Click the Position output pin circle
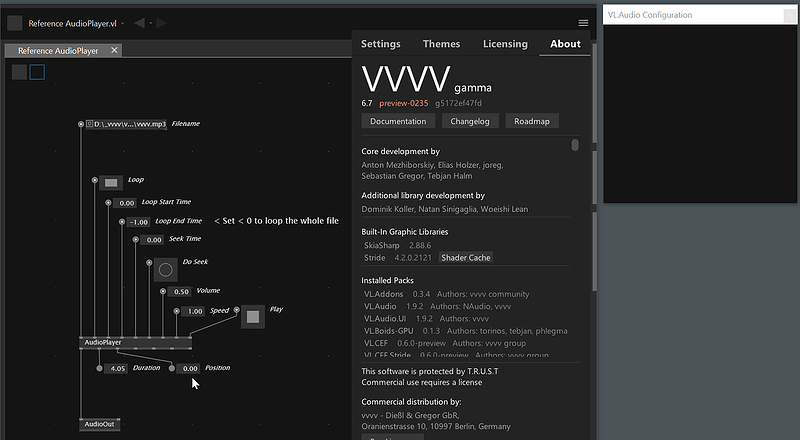The width and height of the screenshot is (800, 440). (x=172, y=368)
